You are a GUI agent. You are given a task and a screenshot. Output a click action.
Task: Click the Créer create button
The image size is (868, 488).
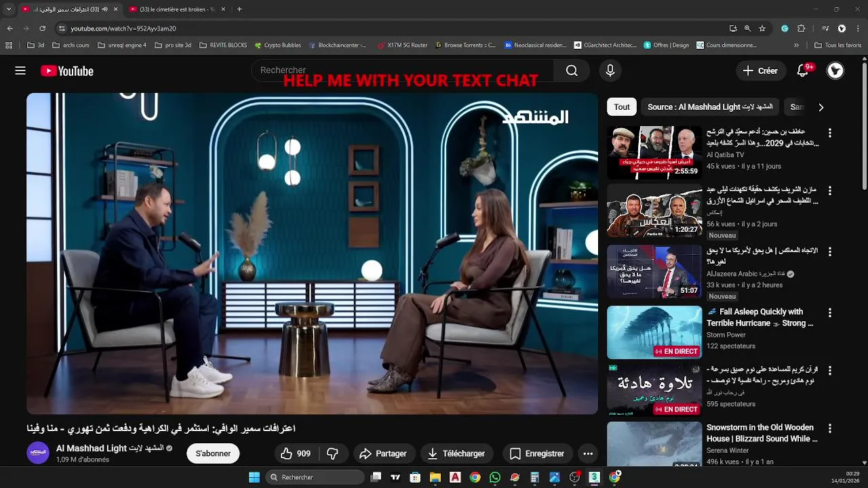click(x=760, y=70)
